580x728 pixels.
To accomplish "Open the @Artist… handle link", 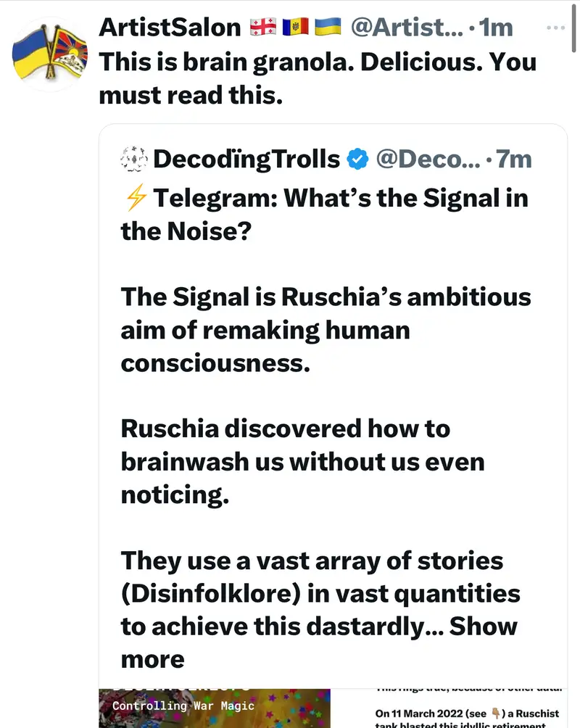I will pos(407,28).
